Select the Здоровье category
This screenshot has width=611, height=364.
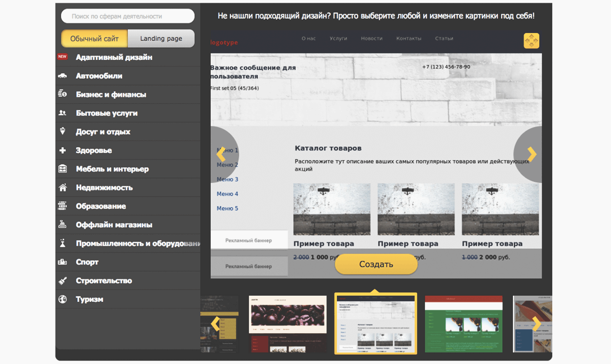(128, 150)
